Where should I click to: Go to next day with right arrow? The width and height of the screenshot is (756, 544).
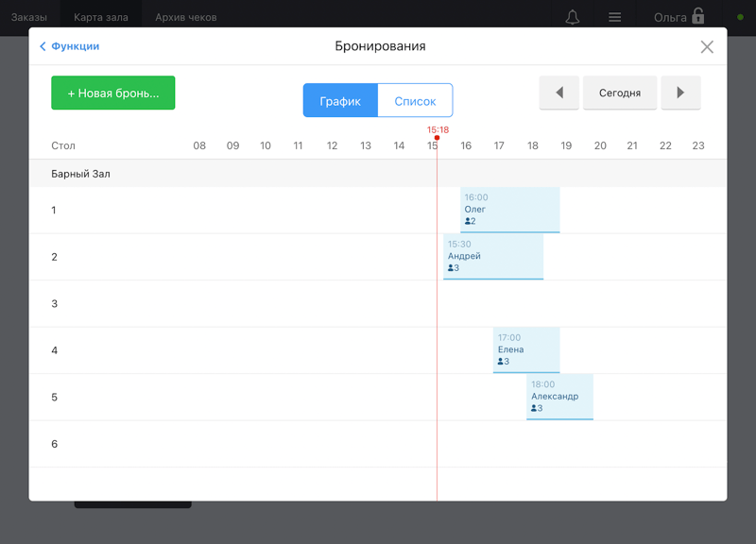click(680, 93)
